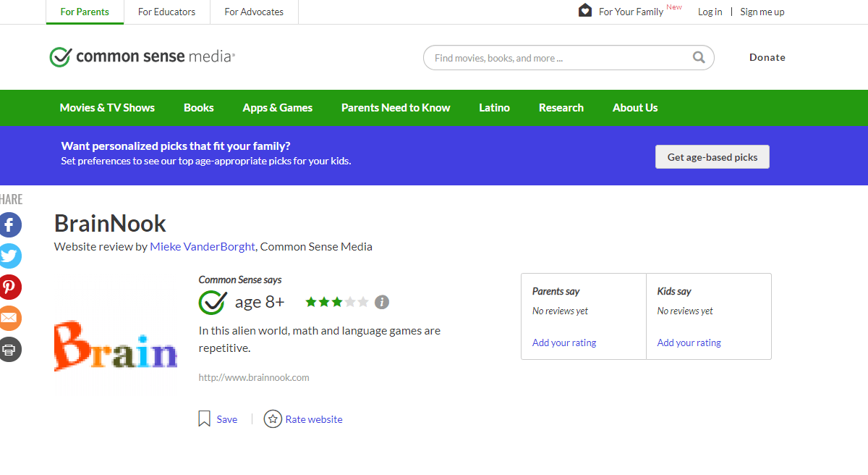Click Sign me up link

coord(762,12)
